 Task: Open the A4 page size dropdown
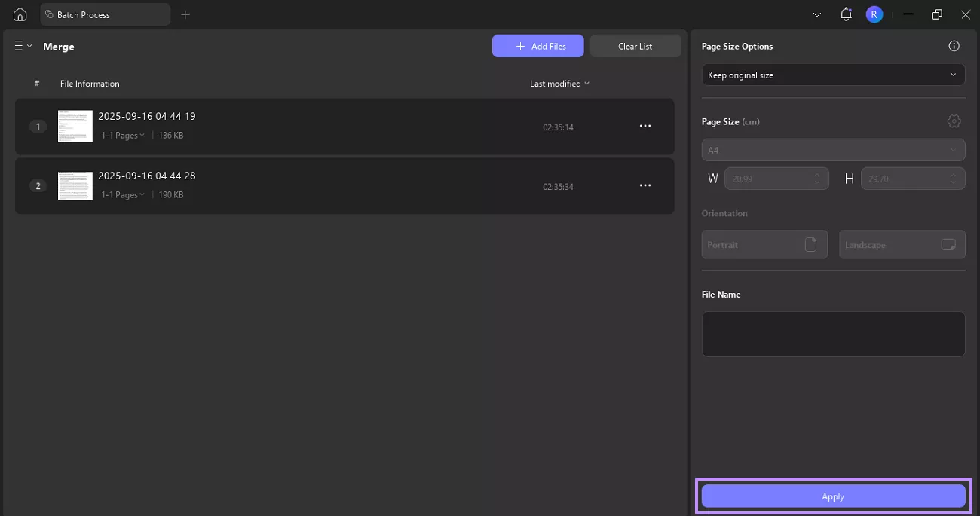click(x=833, y=150)
